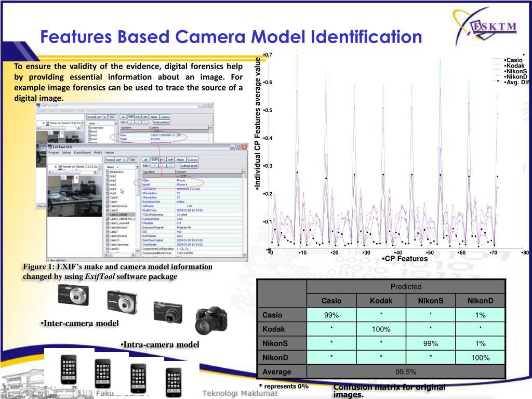The height and width of the screenshot is (399, 532).
Task: Click the file icon beside bmp1 in front window
Action: click(x=107, y=176)
